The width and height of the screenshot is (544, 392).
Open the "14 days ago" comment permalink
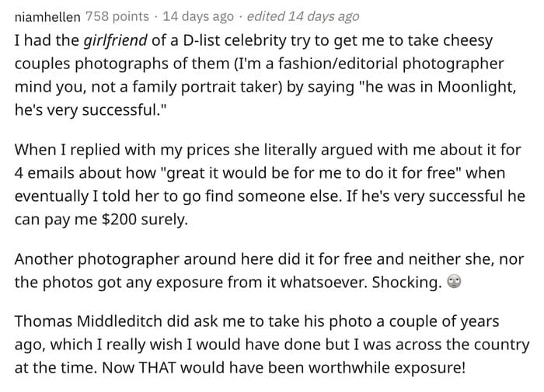198,16
